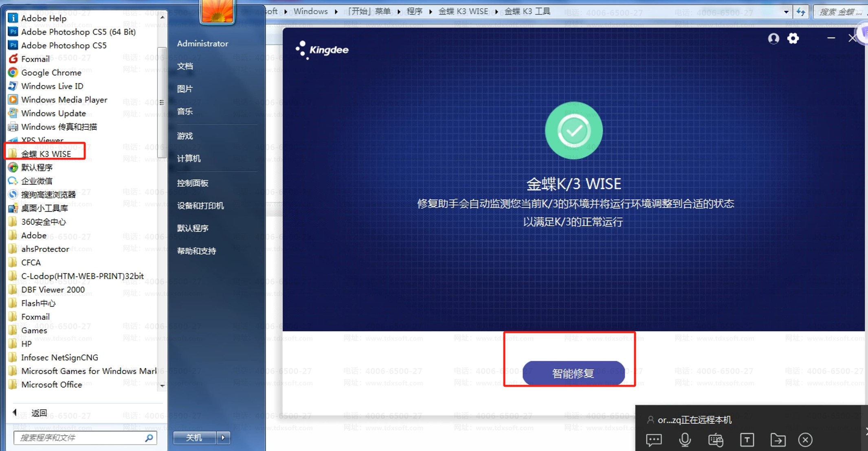868x451 pixels.
Task: Focus the 搜索程序和文件 search field
Action: tap(85, 438)
